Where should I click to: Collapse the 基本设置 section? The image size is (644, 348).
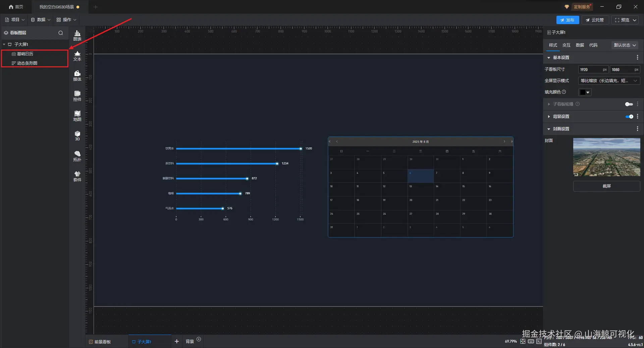[549, 58]
